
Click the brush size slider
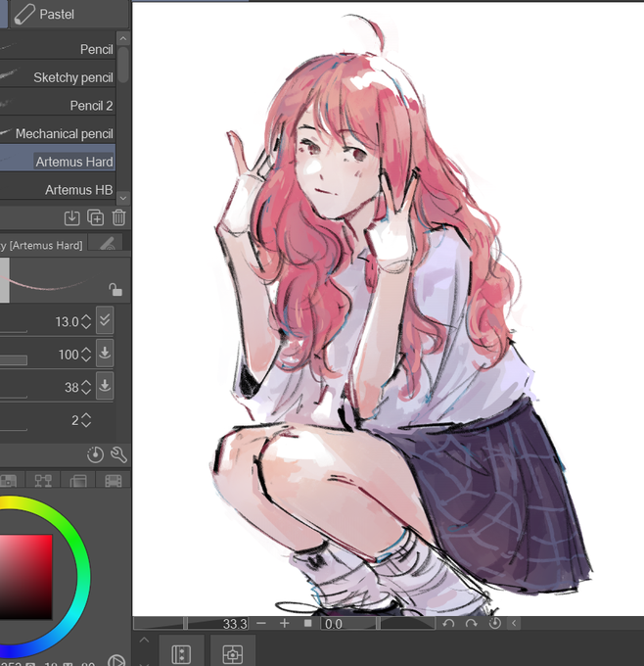(14, 328)
